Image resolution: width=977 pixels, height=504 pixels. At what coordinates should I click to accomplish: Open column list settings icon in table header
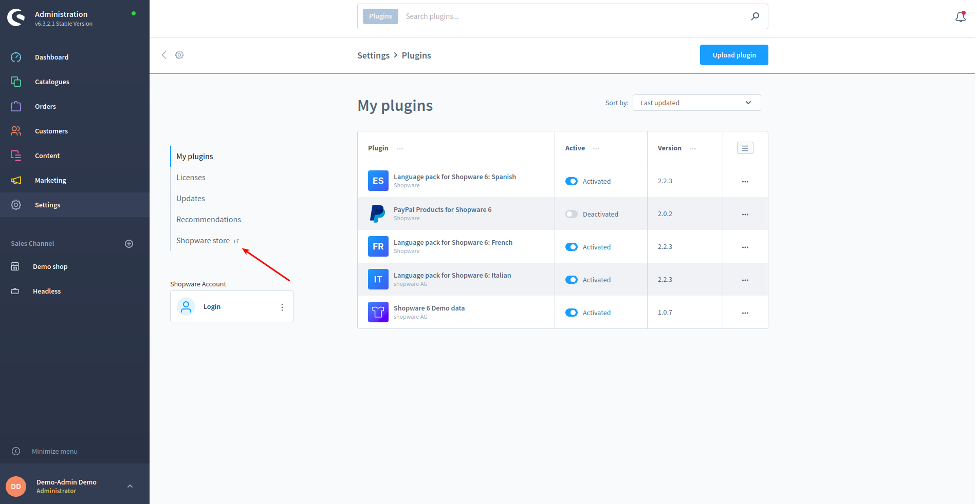(744, 148)
